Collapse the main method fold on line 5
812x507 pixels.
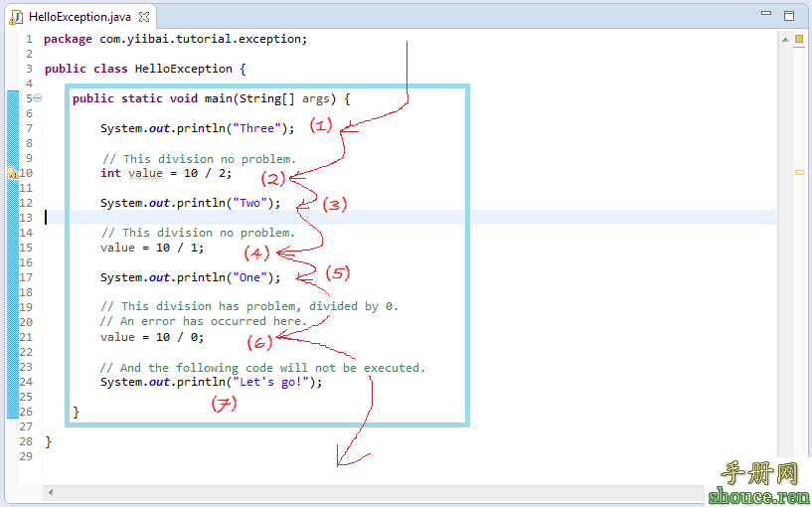coord(37,98)
